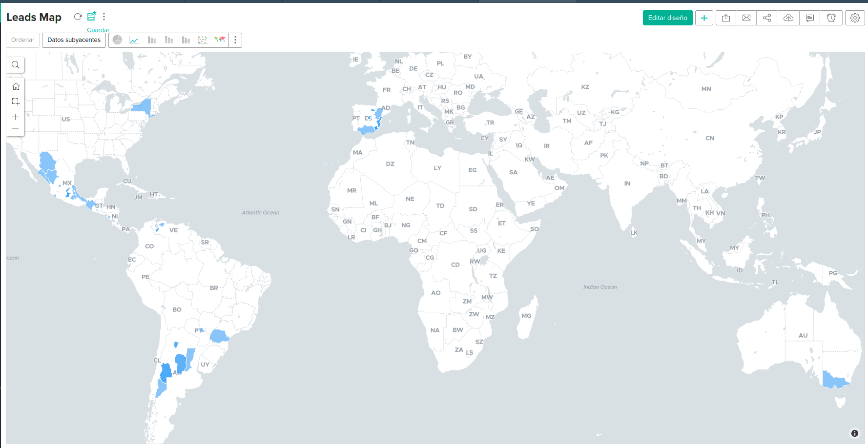Viewport: 868px width, 448px height.
Task: Open the settings gear dropdown menu
Action: 855,18
